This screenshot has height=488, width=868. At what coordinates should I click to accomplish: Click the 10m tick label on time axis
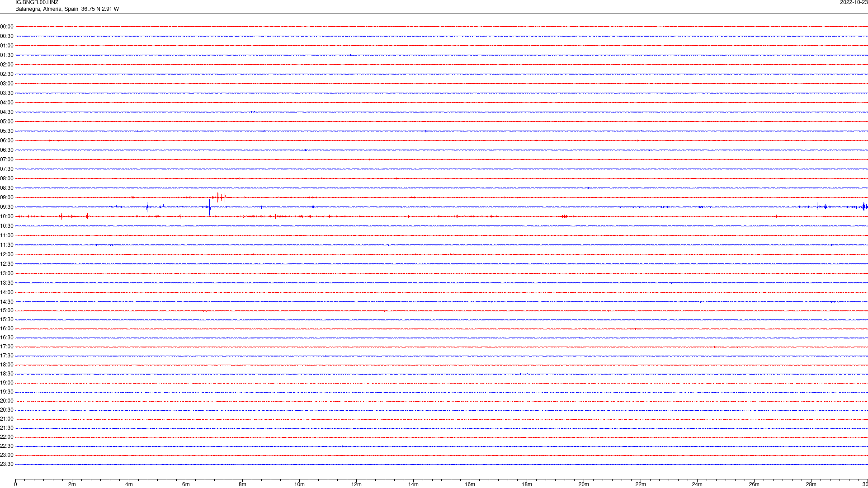point(299,484)
